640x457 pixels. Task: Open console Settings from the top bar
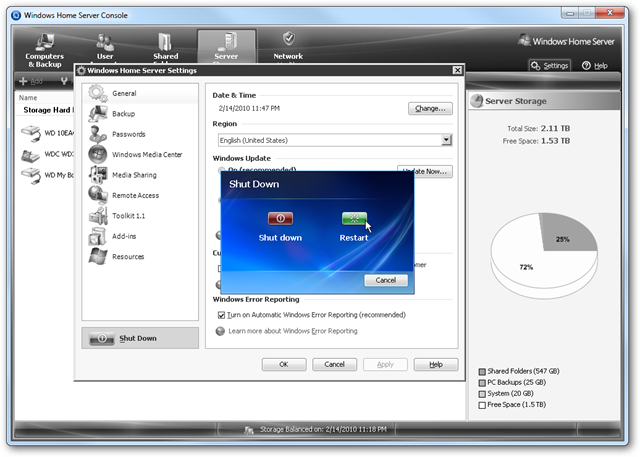pyautogui.click(x=550, y=66)
